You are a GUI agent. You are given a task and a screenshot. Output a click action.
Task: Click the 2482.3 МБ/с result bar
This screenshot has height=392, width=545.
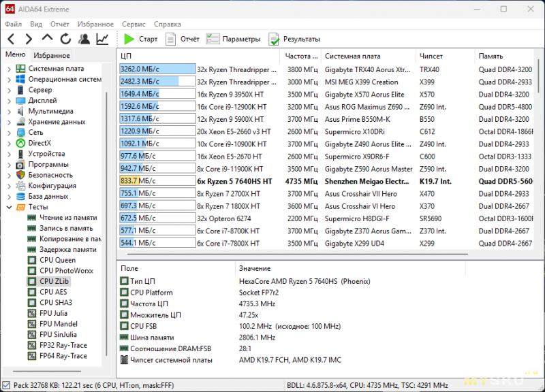point(157,82)
